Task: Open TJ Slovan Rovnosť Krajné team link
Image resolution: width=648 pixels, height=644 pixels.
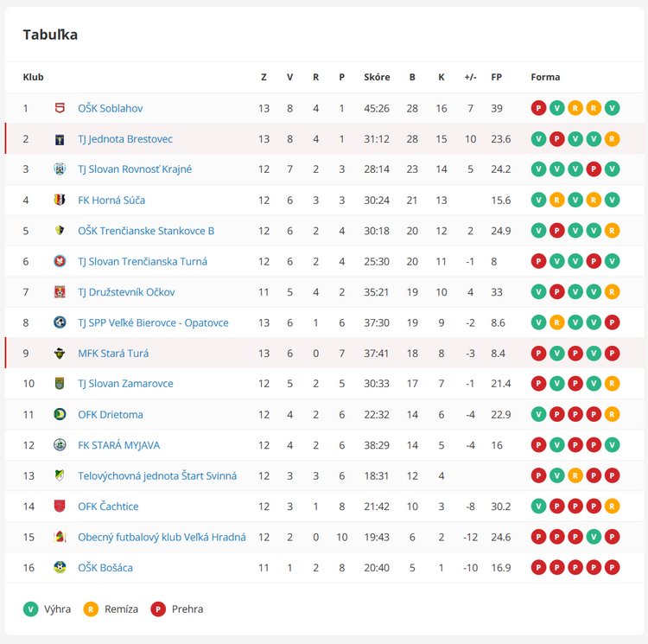Action: coord(135,169)
